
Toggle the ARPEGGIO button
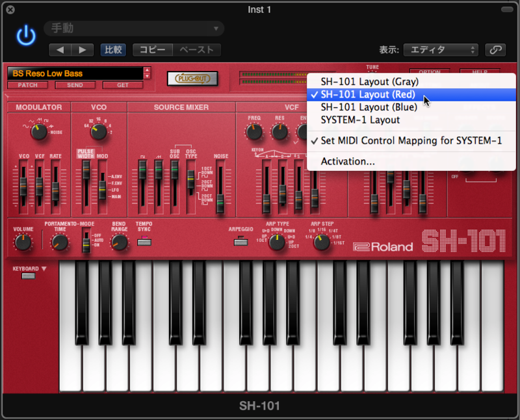click(x=240, y=242)
